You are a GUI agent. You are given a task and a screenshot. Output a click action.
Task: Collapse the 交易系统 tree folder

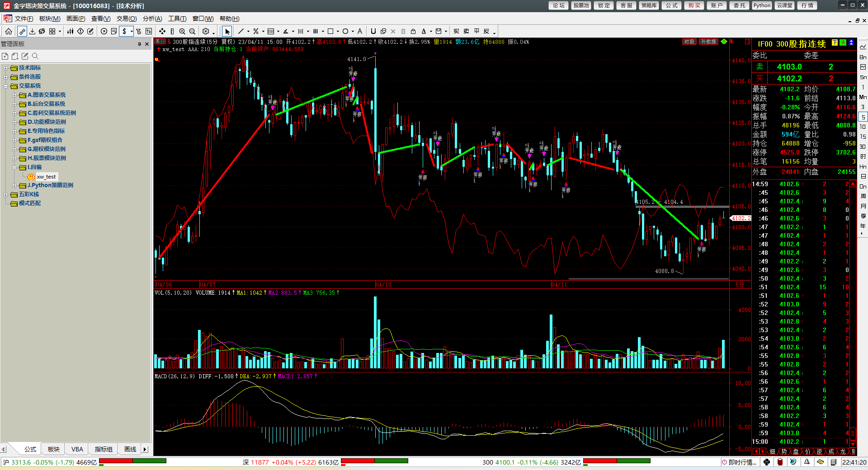(x=6, y=86)
